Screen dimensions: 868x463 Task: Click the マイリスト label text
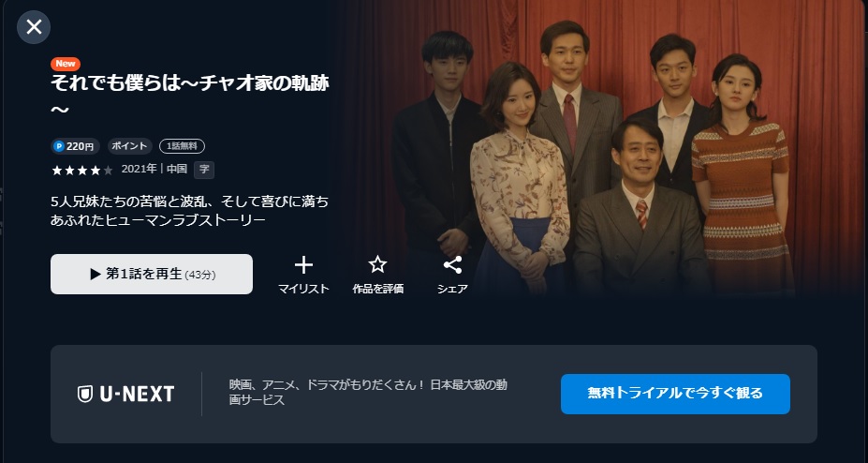(303, 289)
